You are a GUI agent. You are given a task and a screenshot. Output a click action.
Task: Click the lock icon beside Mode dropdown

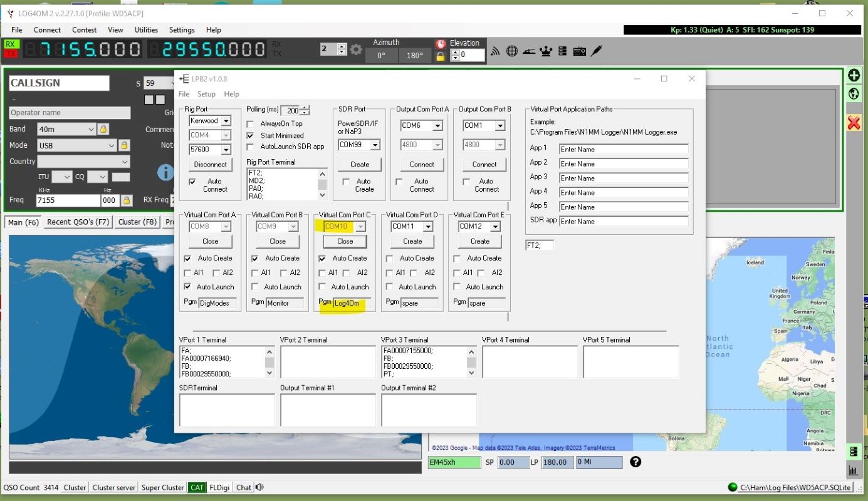124,145
